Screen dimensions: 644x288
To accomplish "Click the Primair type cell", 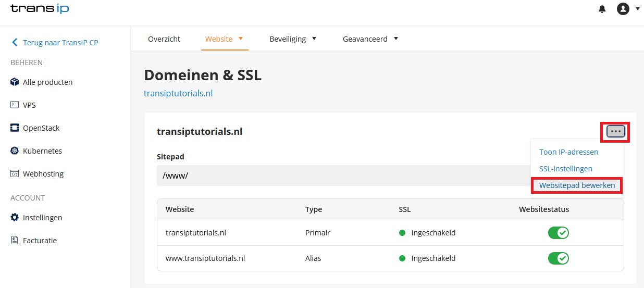I will tap(318, 233).
